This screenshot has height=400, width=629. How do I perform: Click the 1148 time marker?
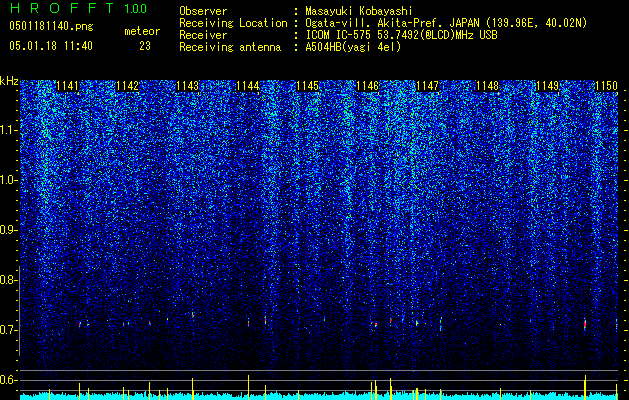487,86
